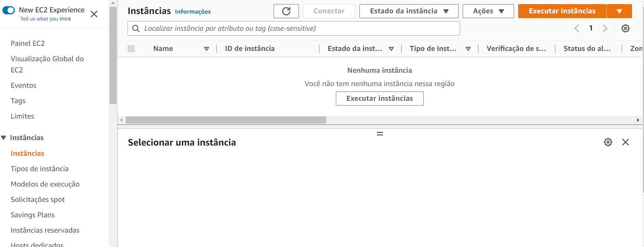The width and height of the screenshot is (644, 247).
Task: Sort by Tipo de inst... column arrow
Action: pos(468,49)
